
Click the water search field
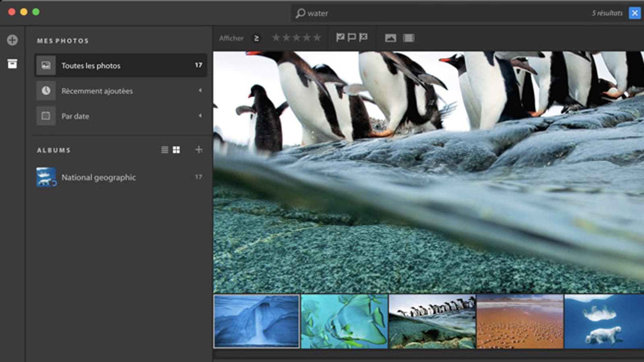443,13
